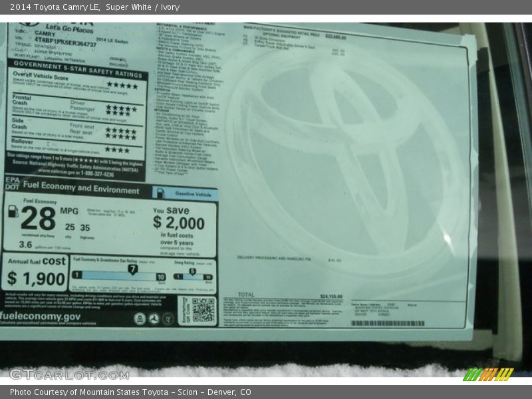Click the '25' city MPG value
Image resolution: width=532 pixels, height=399 pixels.
click(70, 227)
